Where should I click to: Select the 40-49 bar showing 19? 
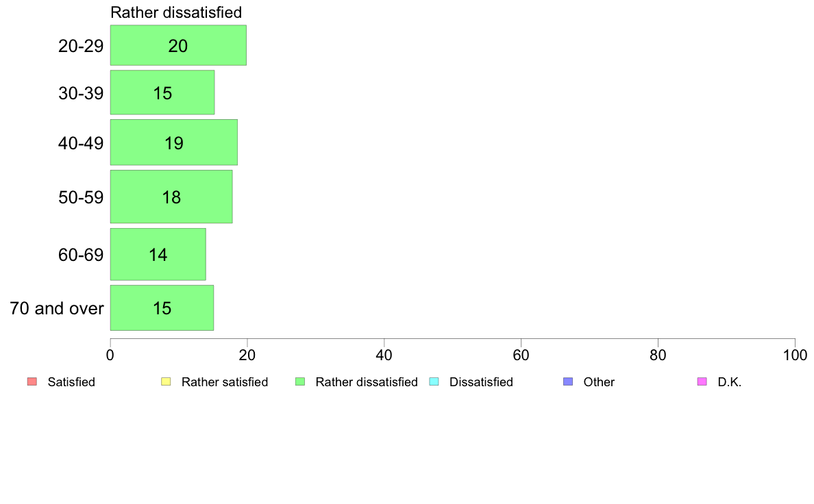pyautogui.click(x=173, y=142)
